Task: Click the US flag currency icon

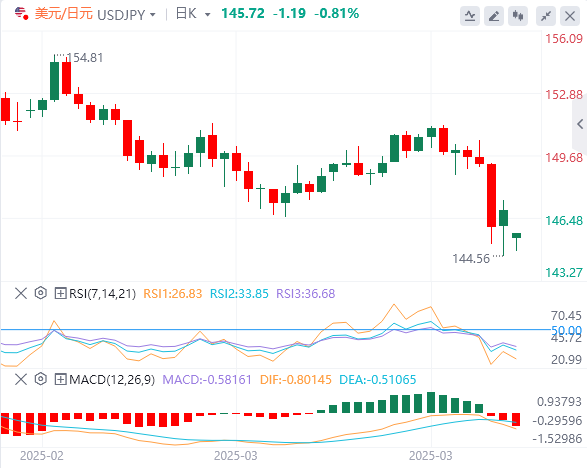Action: tap(21, 14)
